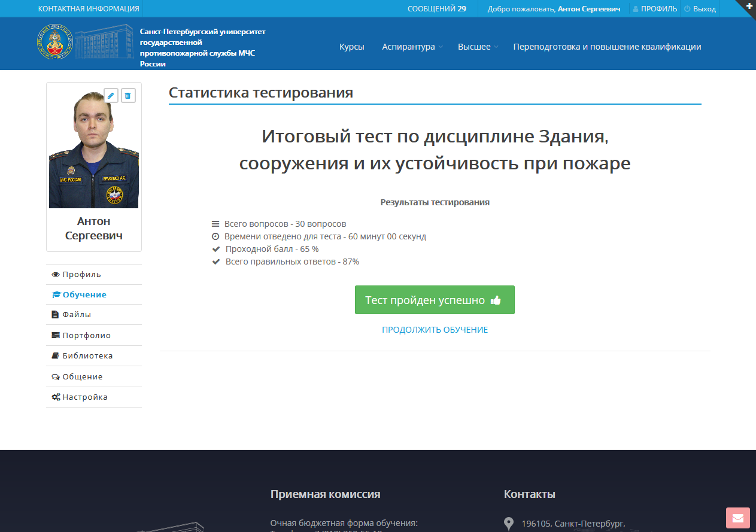Screen dimensions: 756x532
Task: Click the pink envelope message button
Action: (x=737, y=518)
